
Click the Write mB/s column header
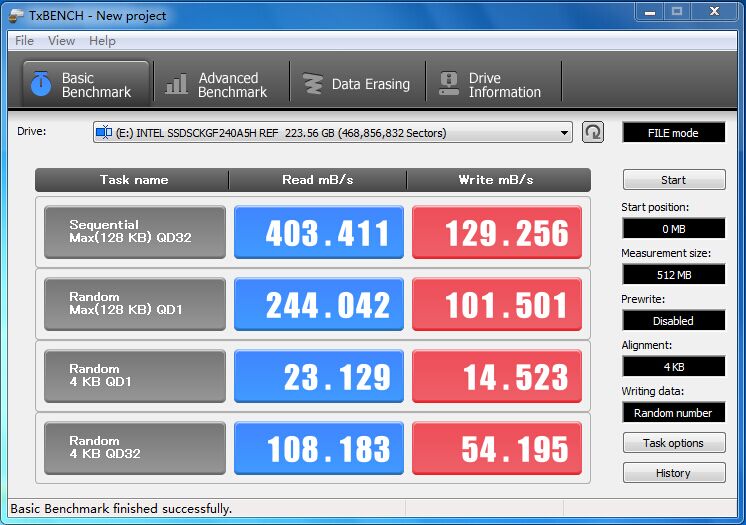click(498, 180)
